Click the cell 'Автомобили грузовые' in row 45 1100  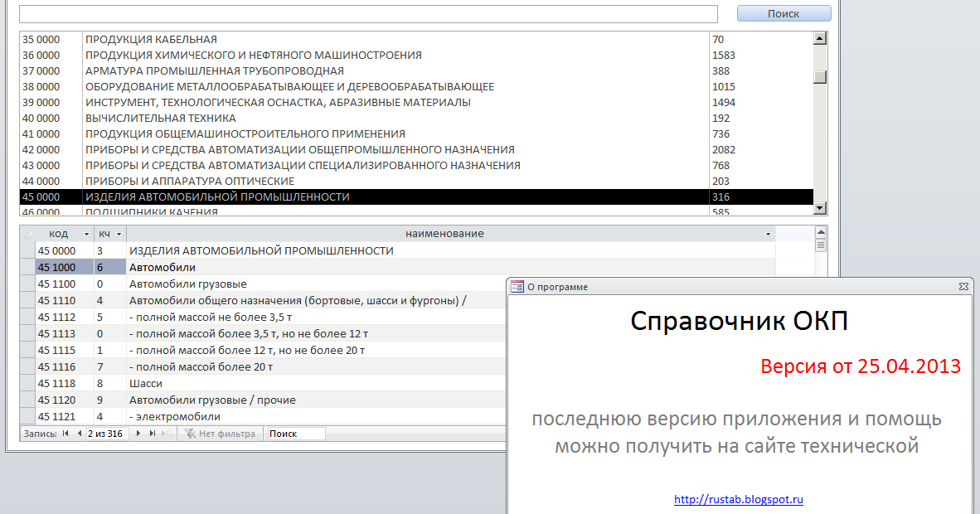pos(316,284)
